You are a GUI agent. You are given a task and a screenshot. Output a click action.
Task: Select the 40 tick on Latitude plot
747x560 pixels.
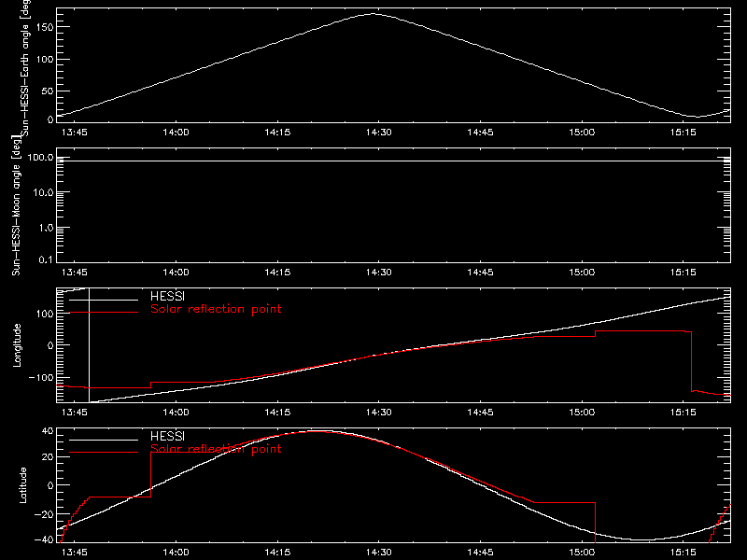(x=48, y=431)
